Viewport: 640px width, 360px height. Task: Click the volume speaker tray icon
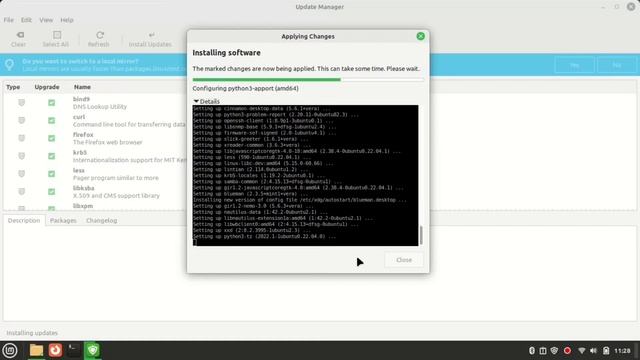click(x=593, y=351)
